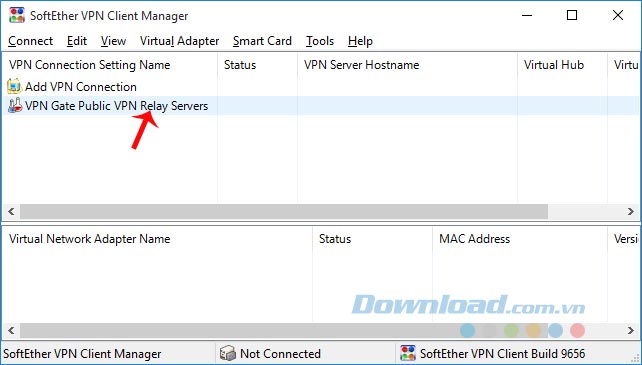Open the Edit menu
642x365 pixels.
point(77,41)
